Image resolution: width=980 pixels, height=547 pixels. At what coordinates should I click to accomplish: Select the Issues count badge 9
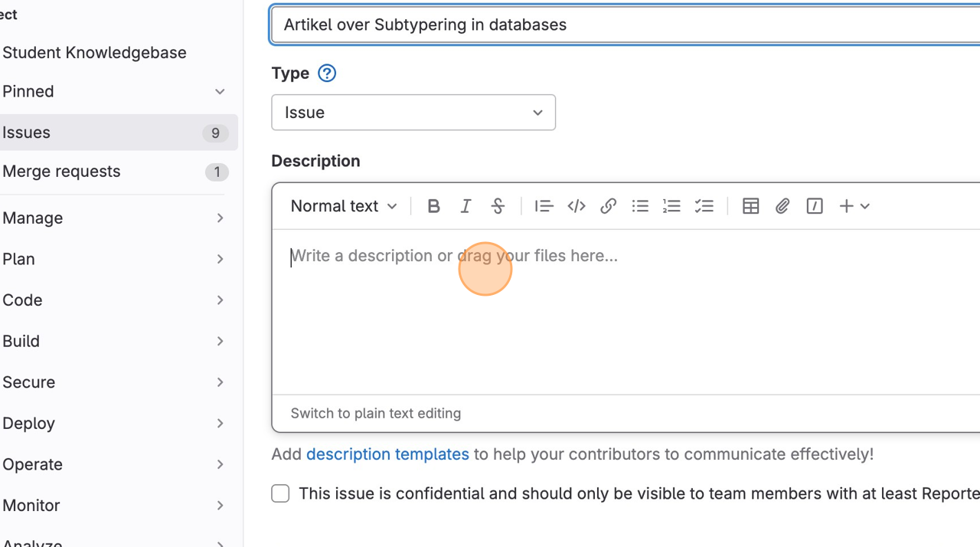coord(216,133)
